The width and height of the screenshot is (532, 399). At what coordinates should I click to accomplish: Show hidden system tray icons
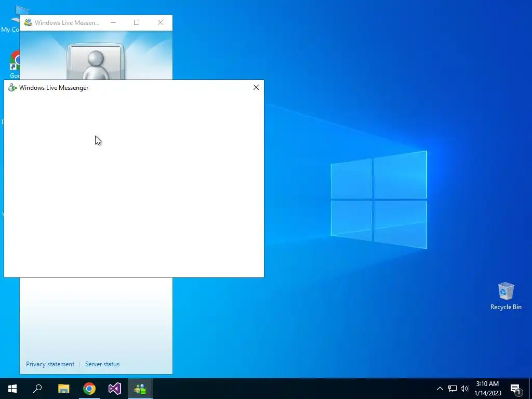click(x=440, y=389)
